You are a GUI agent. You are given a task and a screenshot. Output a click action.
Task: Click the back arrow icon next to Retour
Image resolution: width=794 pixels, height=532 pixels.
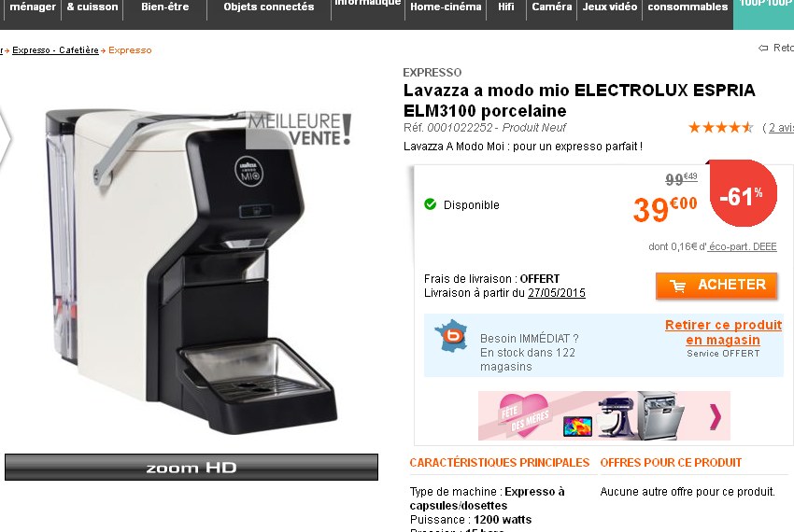click(x=762, y=49)
